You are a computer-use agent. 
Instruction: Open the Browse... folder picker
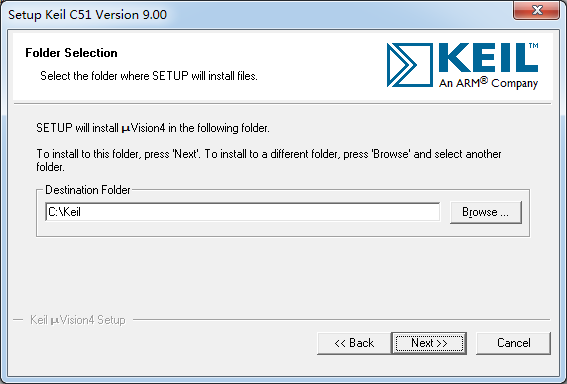[486, 212]
